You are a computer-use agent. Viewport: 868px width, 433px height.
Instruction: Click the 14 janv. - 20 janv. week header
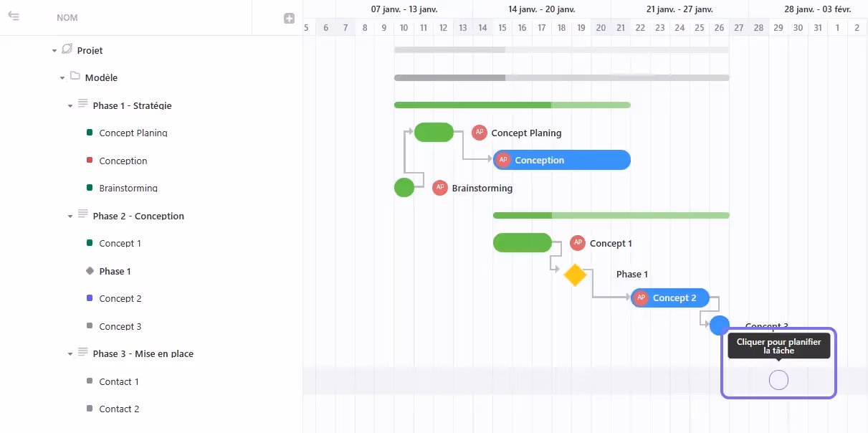(542, 9)
